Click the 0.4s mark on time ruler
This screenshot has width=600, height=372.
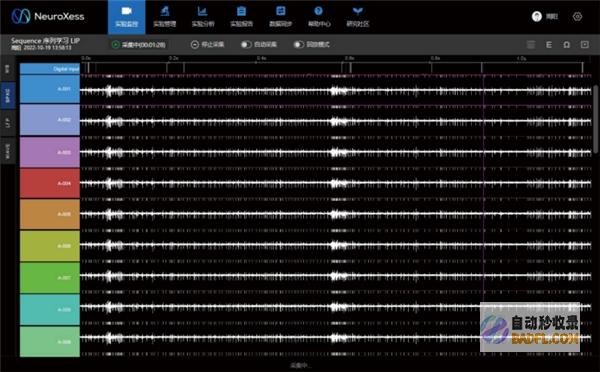pos(261,58)
